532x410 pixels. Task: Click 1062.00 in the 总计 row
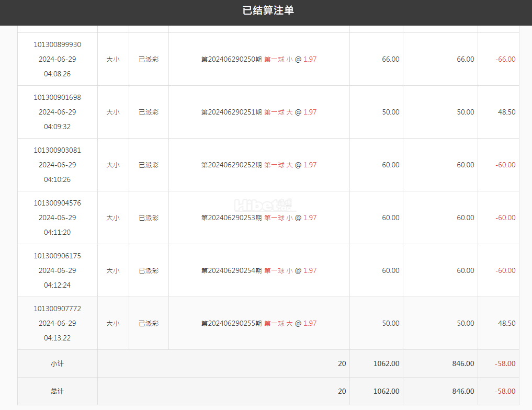(x=386, y=392)
